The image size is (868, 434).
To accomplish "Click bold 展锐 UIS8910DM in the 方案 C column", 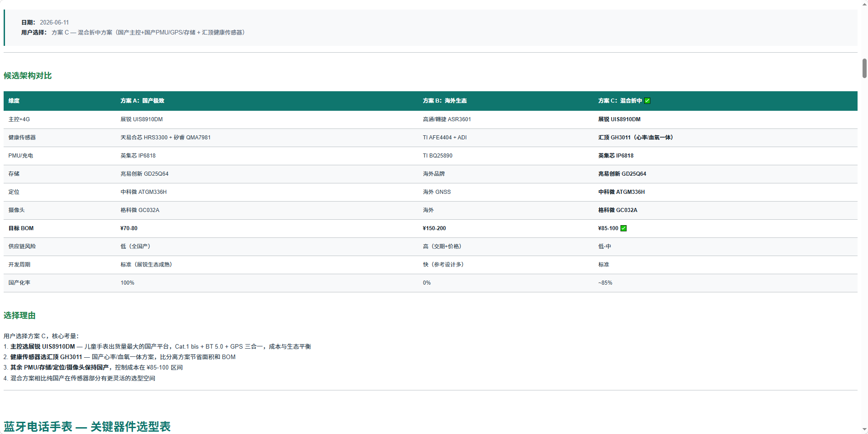I will (620, 119).
